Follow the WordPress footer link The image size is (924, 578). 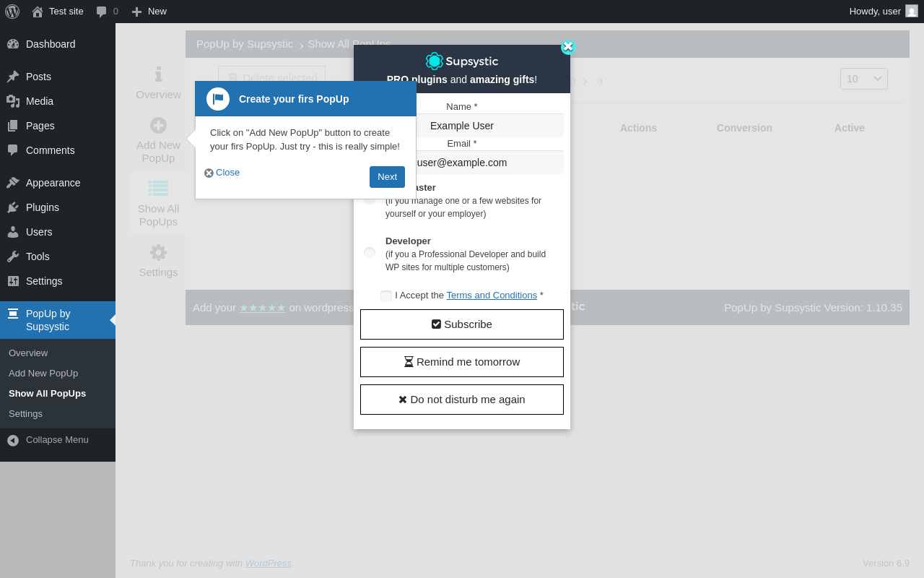coord(269,564)
